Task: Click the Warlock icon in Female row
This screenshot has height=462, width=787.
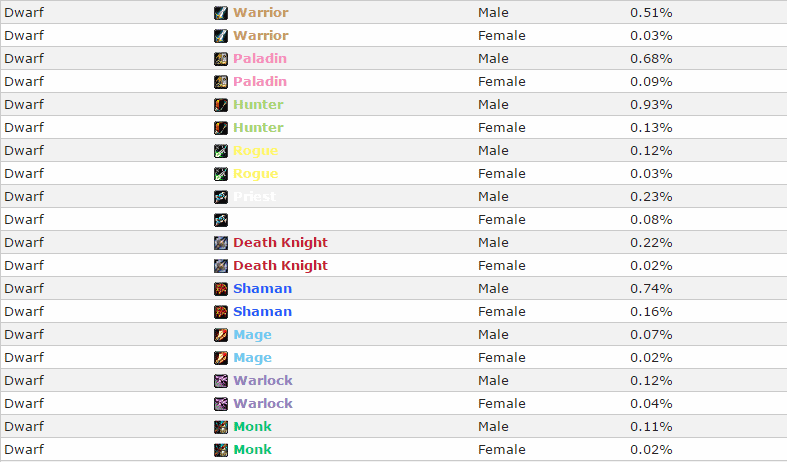Action: pos(221,404)
